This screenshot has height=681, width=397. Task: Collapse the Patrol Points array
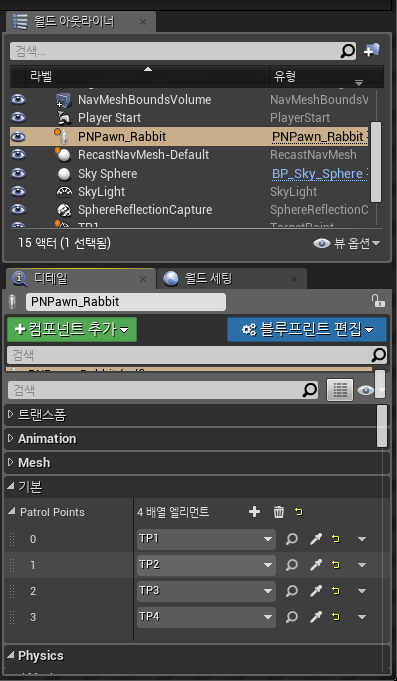(12, 512)
